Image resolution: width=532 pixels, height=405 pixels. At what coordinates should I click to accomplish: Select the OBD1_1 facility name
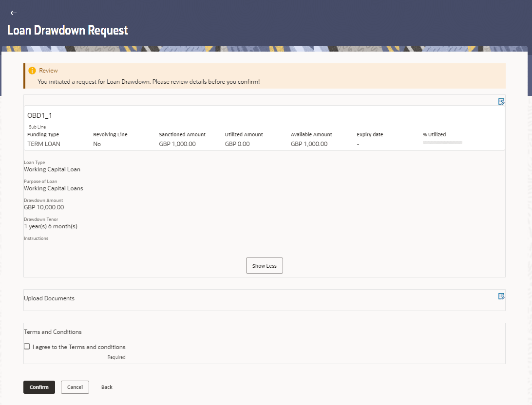(x=39, y=115)
